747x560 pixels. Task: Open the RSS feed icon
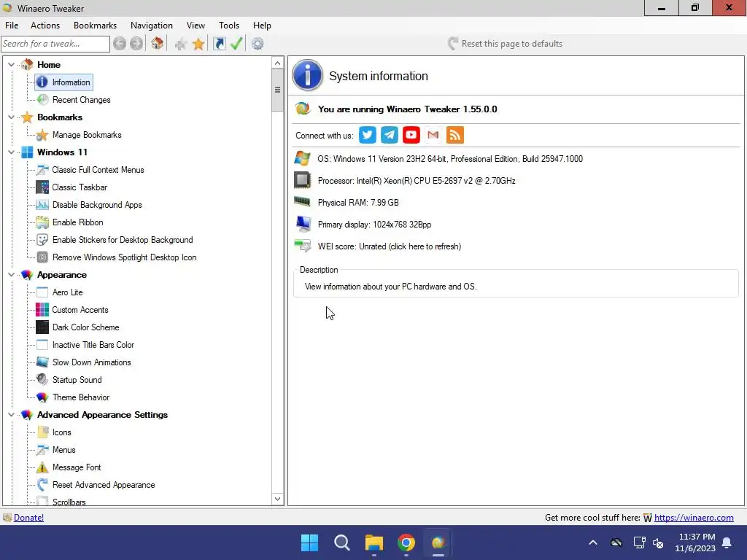pyautogui.click(x=455, y=135)
